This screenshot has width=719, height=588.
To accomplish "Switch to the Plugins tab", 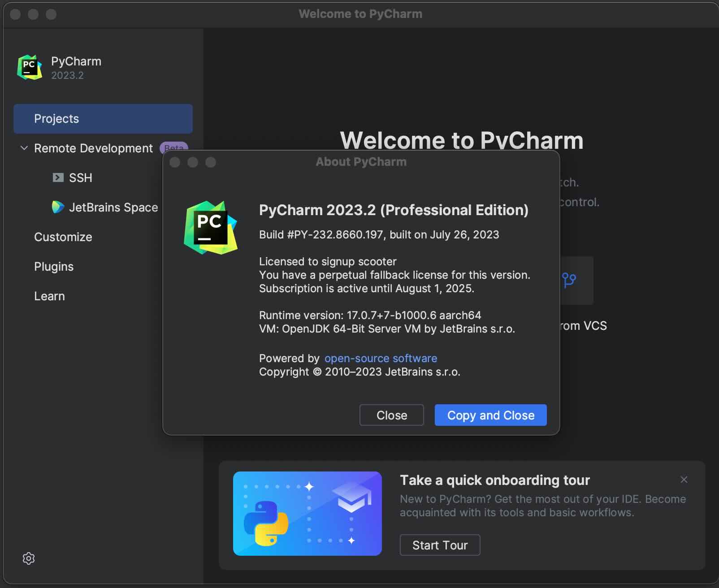I will point(54,267).
